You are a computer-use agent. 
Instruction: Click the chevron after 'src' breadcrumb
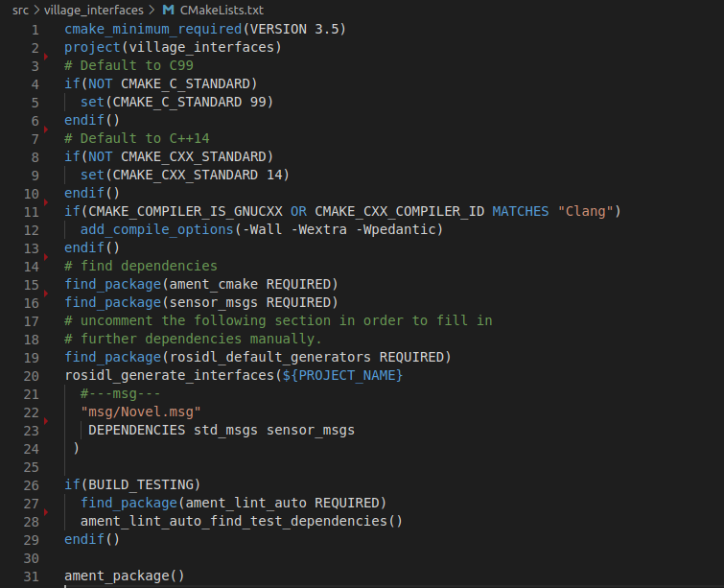pyautogui.click(x=35, y=10)
